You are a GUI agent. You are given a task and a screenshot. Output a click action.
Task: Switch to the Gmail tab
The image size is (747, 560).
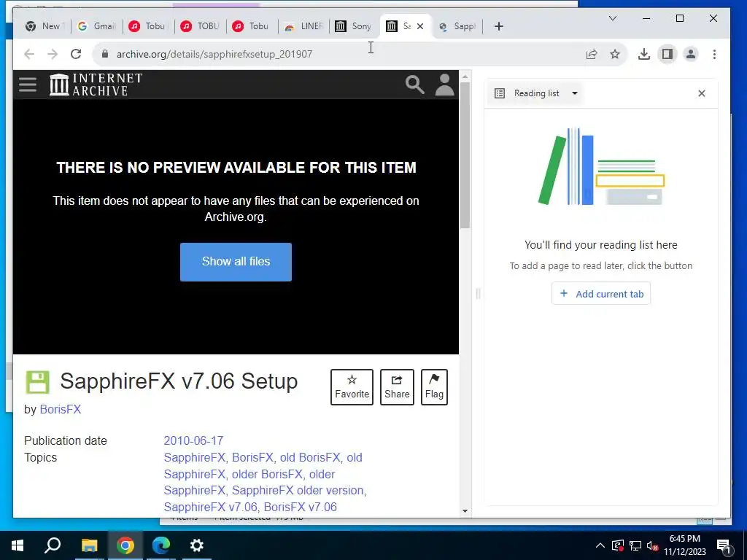tap(97, 26)
